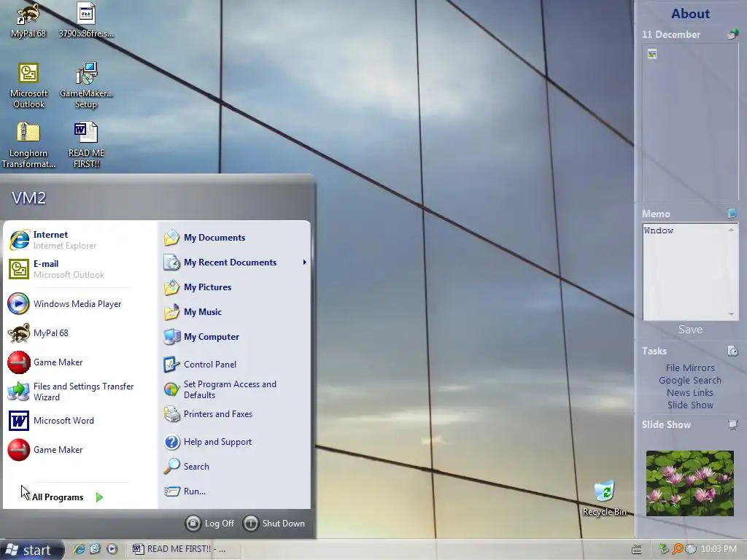Click VM2 user name in Start menu header
Screen dimensions: 747x560
(x=28, y=198)
